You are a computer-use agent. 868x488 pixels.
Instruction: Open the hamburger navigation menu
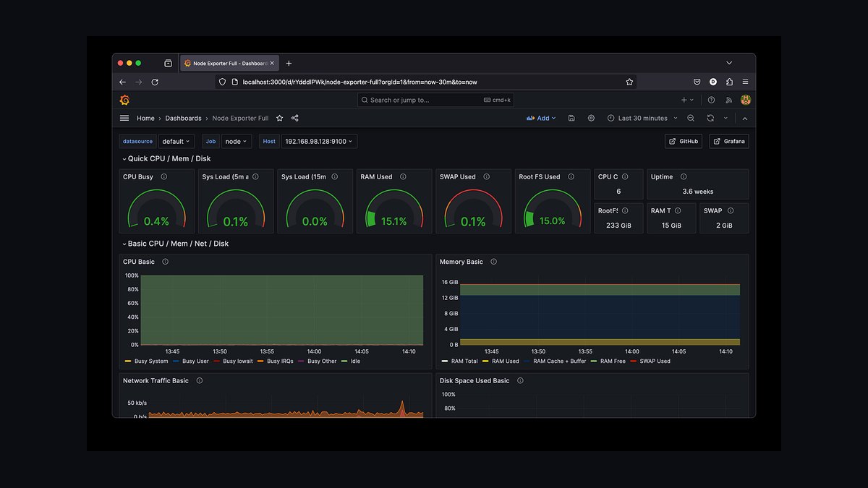124,118
